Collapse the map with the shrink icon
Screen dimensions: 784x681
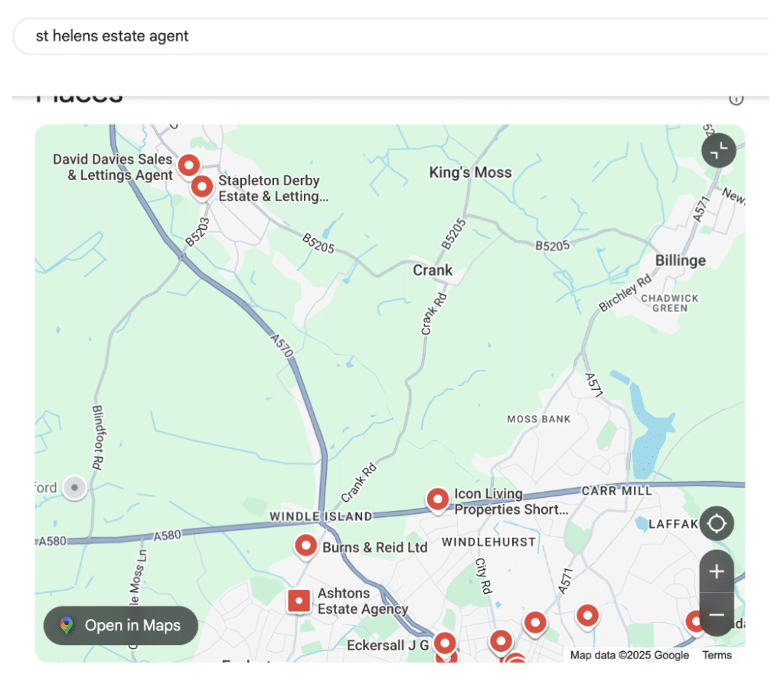[x=718, y=150]
